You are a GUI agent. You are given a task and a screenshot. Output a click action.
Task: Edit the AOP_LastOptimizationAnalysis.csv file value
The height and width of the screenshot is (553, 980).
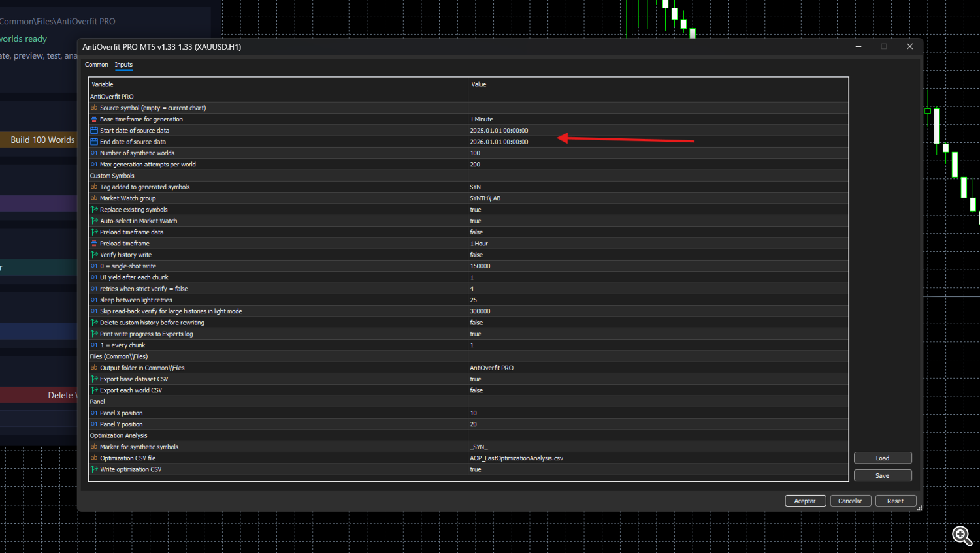[x=516, y=458]
